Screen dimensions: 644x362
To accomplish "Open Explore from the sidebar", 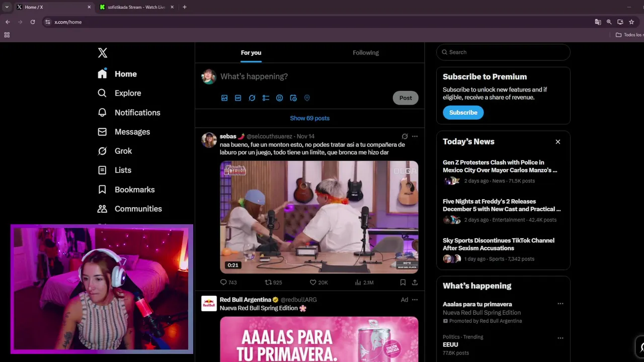I will coord(119,93).
